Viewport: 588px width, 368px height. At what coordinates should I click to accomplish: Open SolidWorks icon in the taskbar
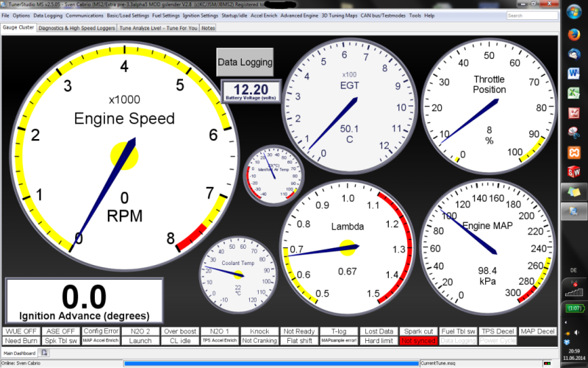573,171
